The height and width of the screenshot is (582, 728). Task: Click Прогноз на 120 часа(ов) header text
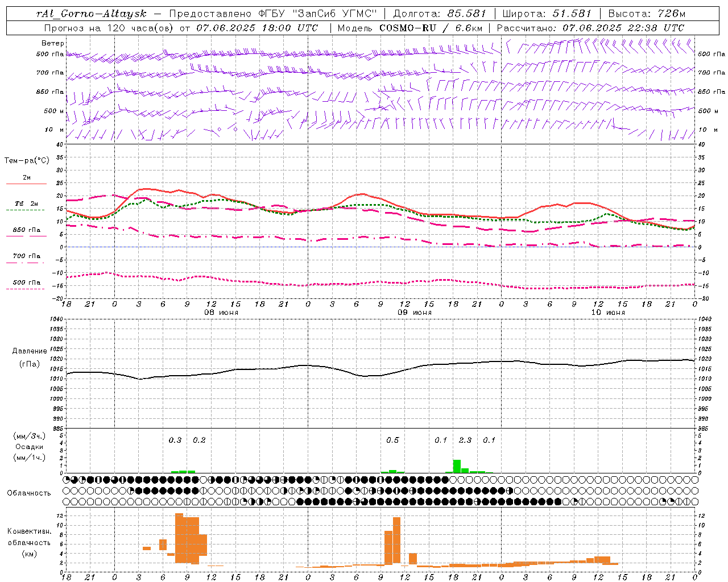click(109, 28)
